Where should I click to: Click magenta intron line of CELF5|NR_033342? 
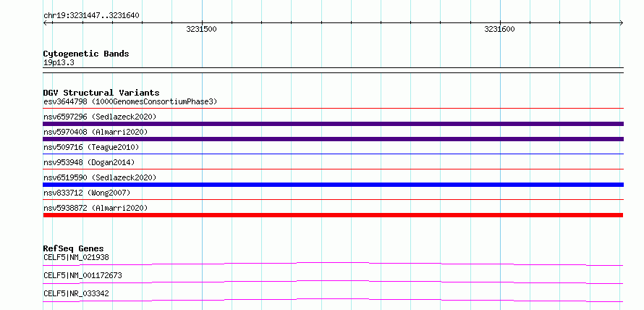(x=333, y=300)
